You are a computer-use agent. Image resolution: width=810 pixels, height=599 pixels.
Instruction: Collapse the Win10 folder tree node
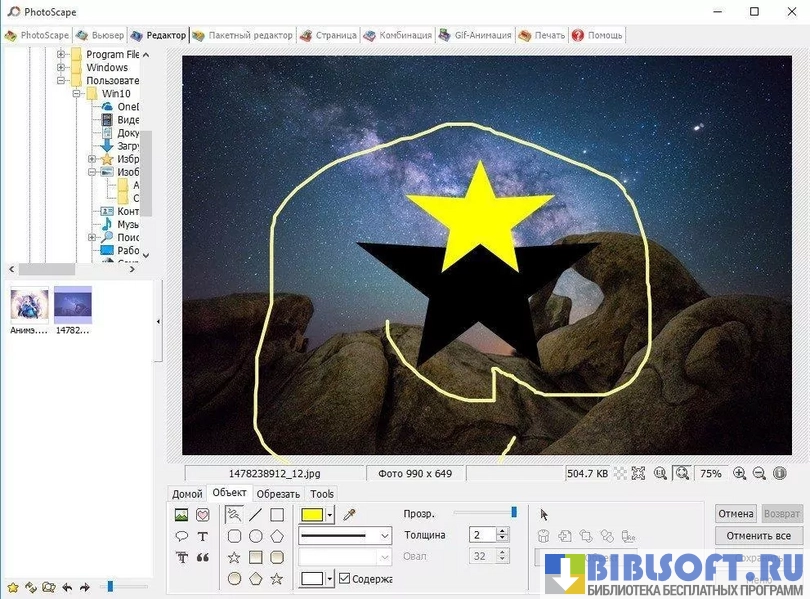click(76, 93)
